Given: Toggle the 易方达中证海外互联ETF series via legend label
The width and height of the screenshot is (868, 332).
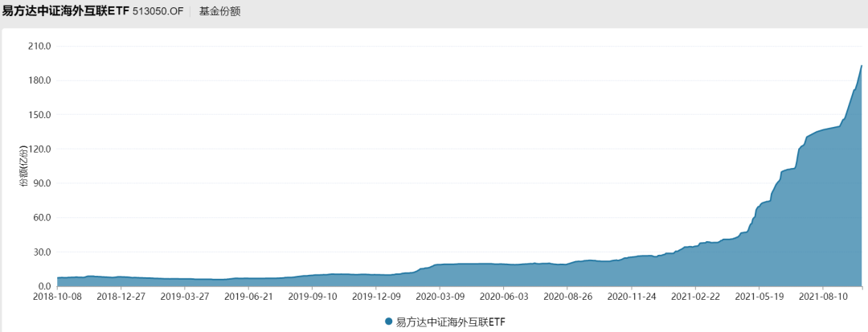Looking at the screenshot, I should point(452,322).
